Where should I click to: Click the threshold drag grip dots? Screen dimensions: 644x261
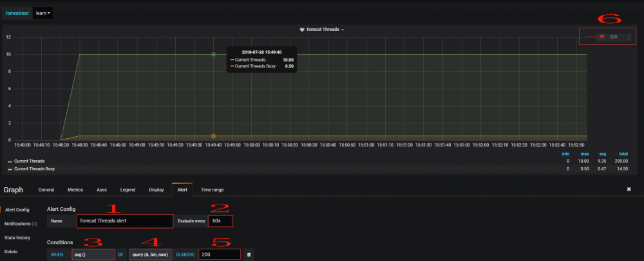629,37
